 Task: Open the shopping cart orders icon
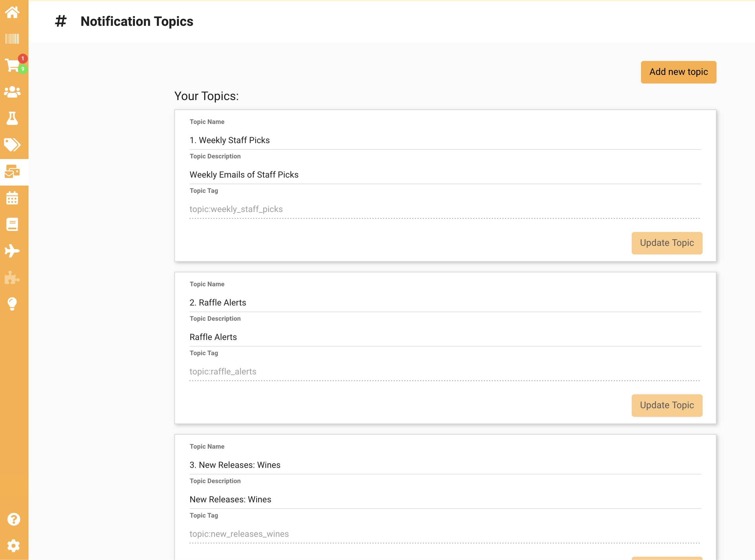(x=12, y=65)
